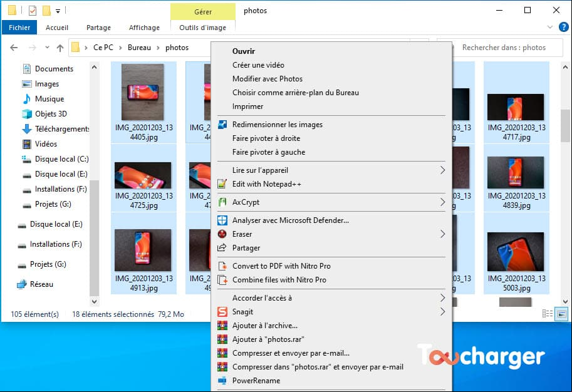Click Ce PC in the address breadcrumb
This screenshot has width=572, height=392.
coord(103,48)
